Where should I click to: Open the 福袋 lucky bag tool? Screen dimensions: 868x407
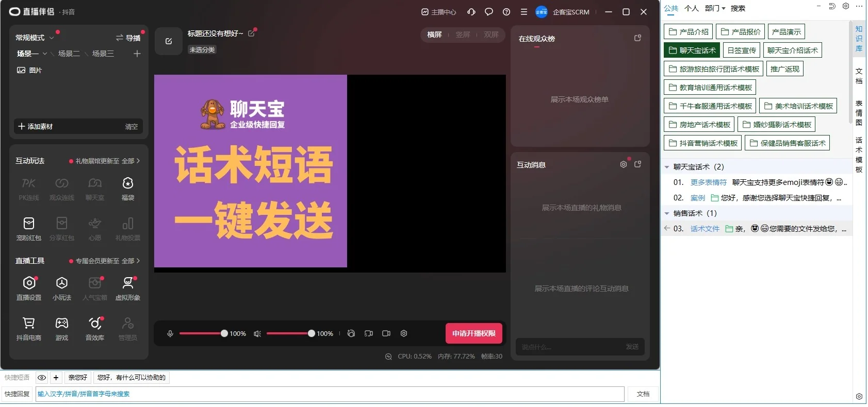(x=128, y=189)
